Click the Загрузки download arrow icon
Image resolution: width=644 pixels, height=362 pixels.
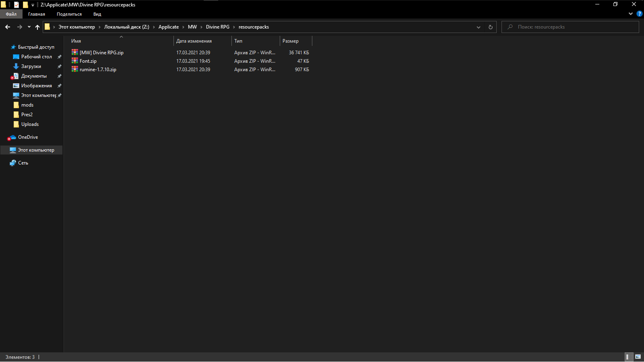coord(16,66)
